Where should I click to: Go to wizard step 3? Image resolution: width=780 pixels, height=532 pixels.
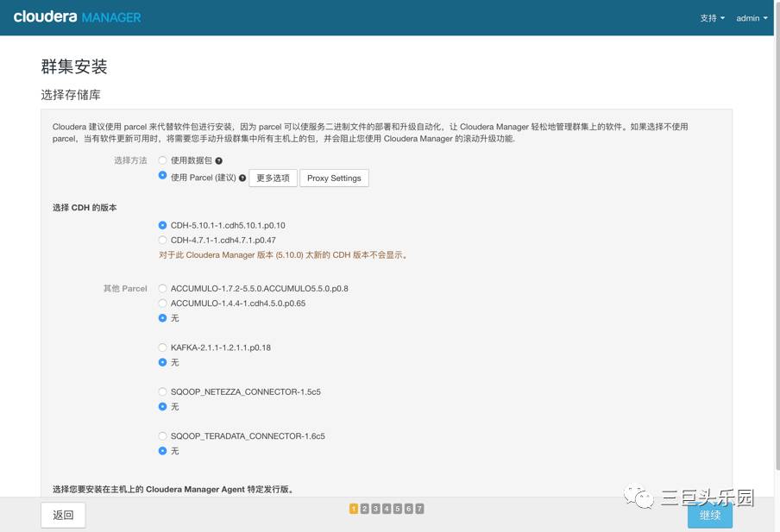(375, 509)
